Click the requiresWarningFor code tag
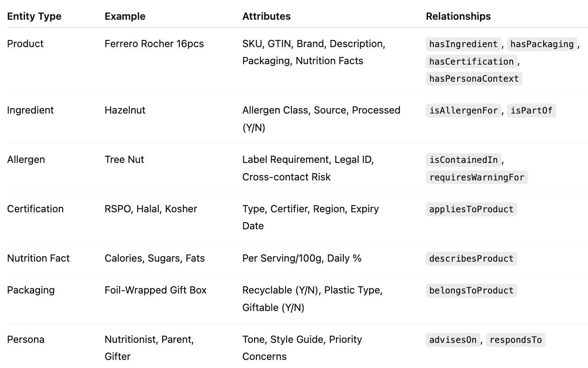This screenshot has height=368, width=588. (x=476, y=177)
